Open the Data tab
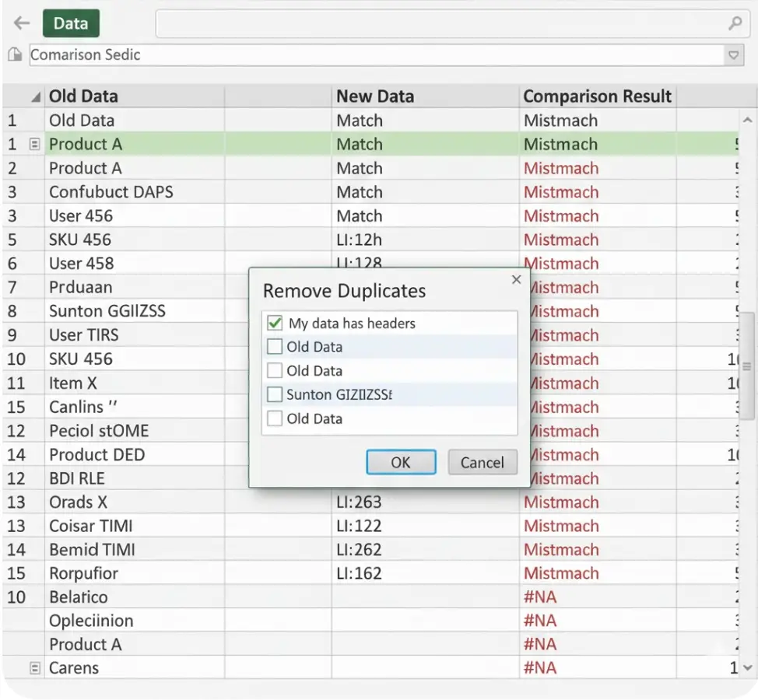The width and height of the screenshot is (758, 700). coord(71,23)
